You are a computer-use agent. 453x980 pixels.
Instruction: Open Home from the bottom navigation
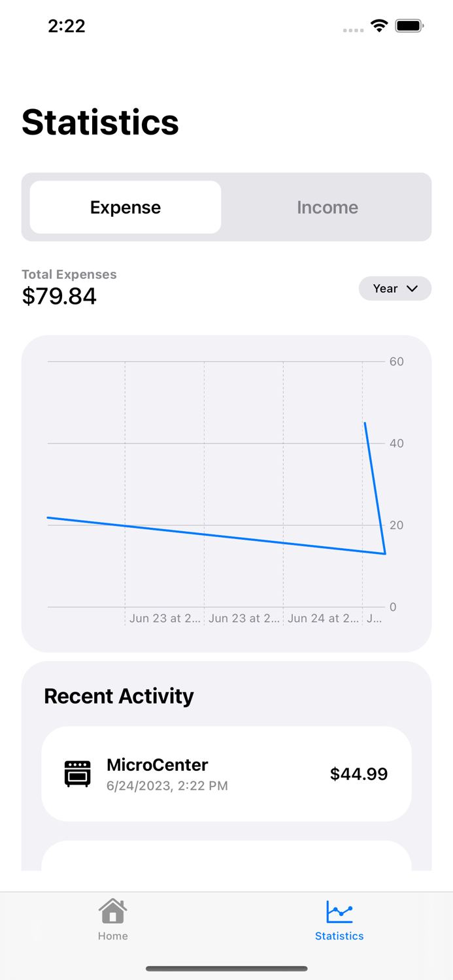pyautogui.click(x=112, y=918)
